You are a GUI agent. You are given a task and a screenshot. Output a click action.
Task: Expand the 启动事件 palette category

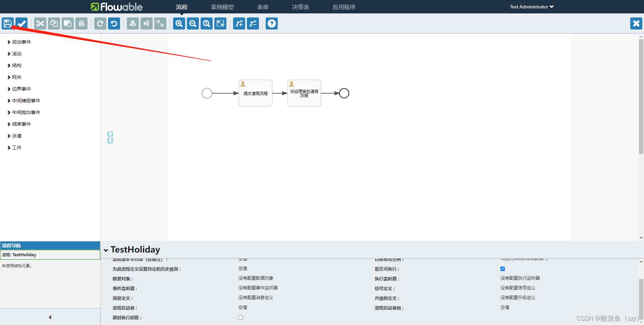pos(21,42)
